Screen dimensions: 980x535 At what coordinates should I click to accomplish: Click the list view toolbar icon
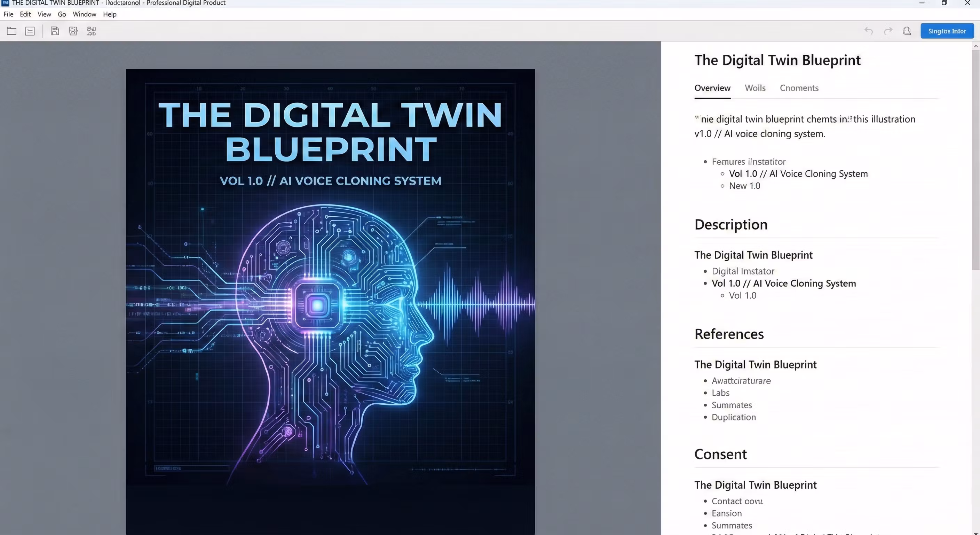[x=30, y=31]
